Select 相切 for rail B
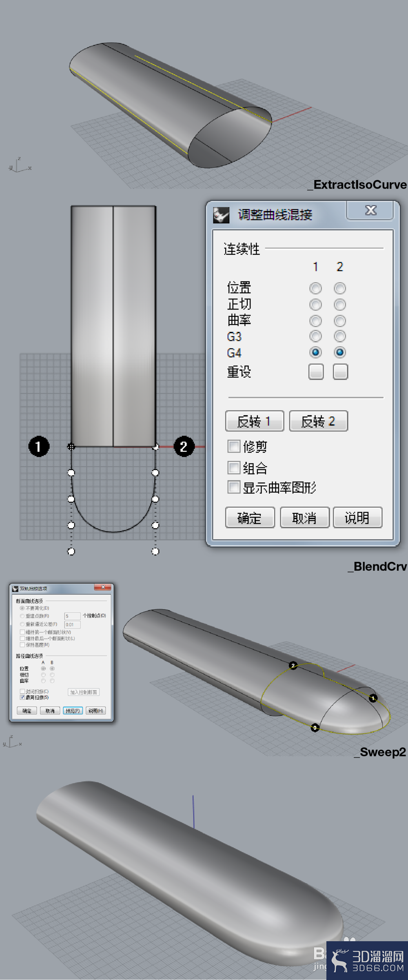This screenshot has height=980, width=408. click(x=52, y=675)
